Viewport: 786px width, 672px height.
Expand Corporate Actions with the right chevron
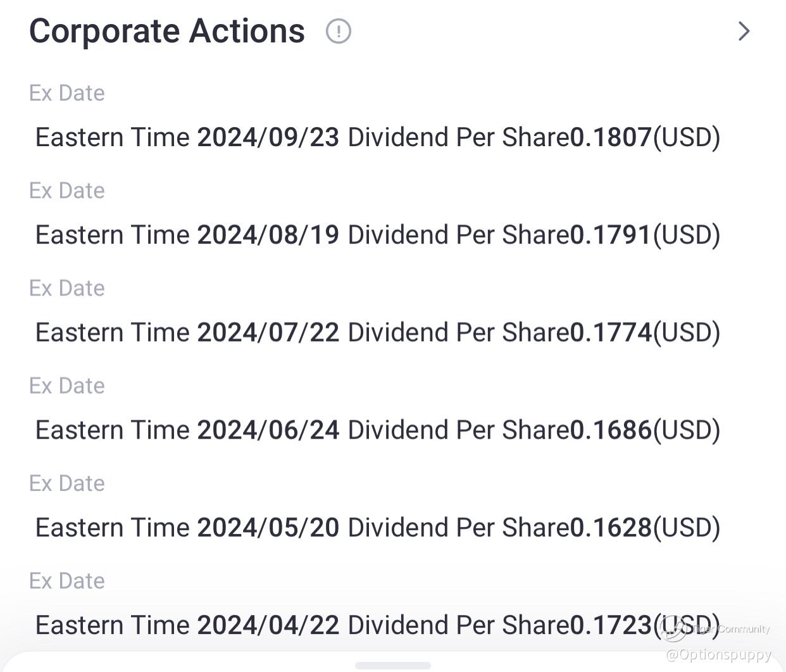point(744,31)
